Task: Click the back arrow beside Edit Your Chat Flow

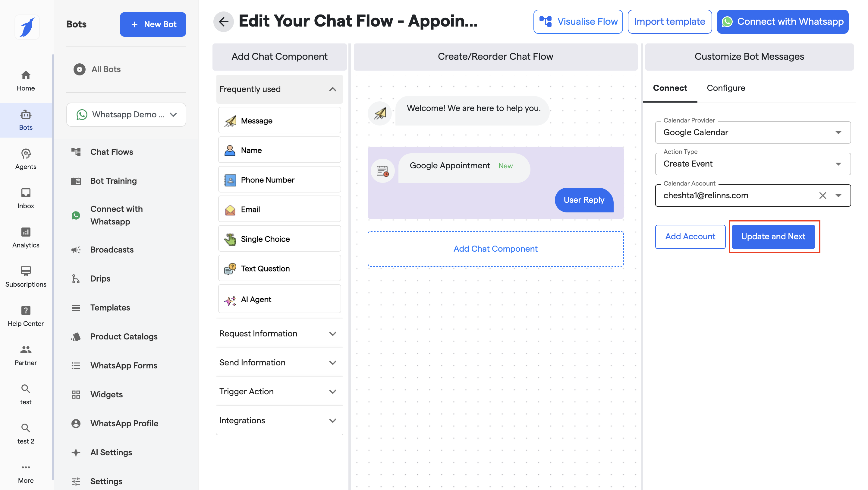Action: (223, 22)
